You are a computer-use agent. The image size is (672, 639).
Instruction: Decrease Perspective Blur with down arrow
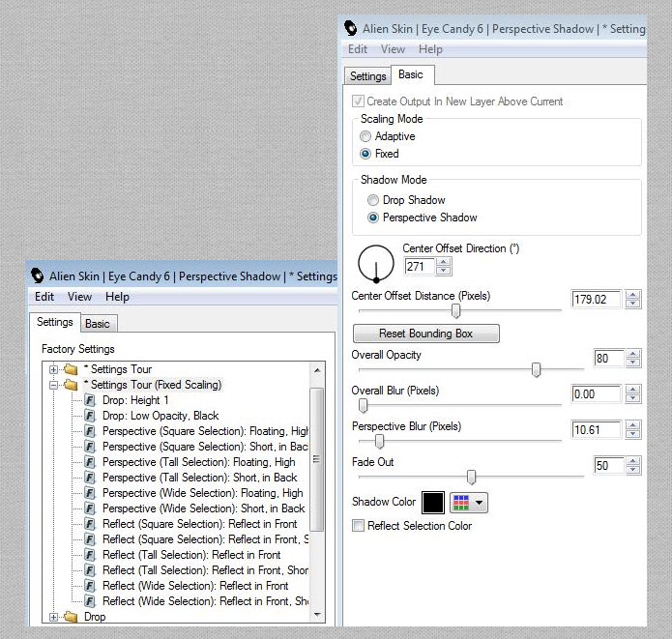[x=633, y=434]
